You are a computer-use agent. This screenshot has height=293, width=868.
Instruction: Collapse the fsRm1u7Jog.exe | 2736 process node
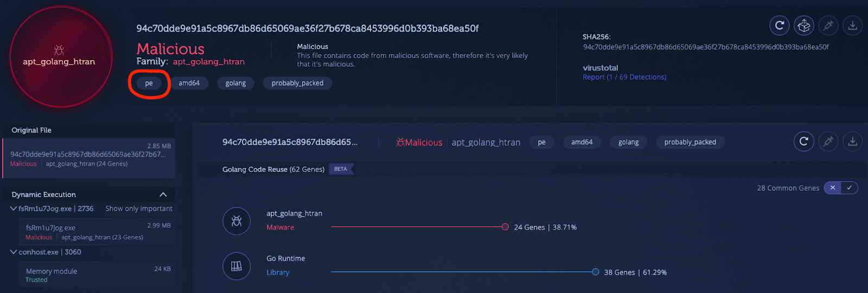coord(14,209)
